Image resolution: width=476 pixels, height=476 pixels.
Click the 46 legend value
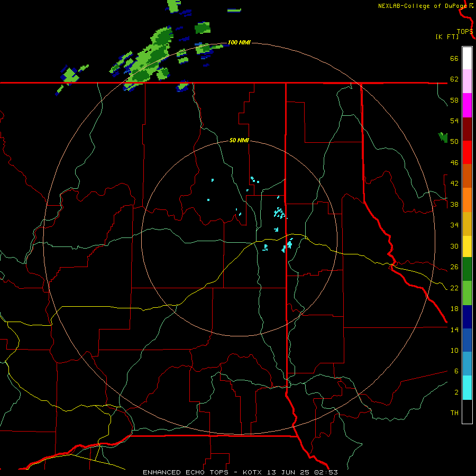[x=454, y=163]
